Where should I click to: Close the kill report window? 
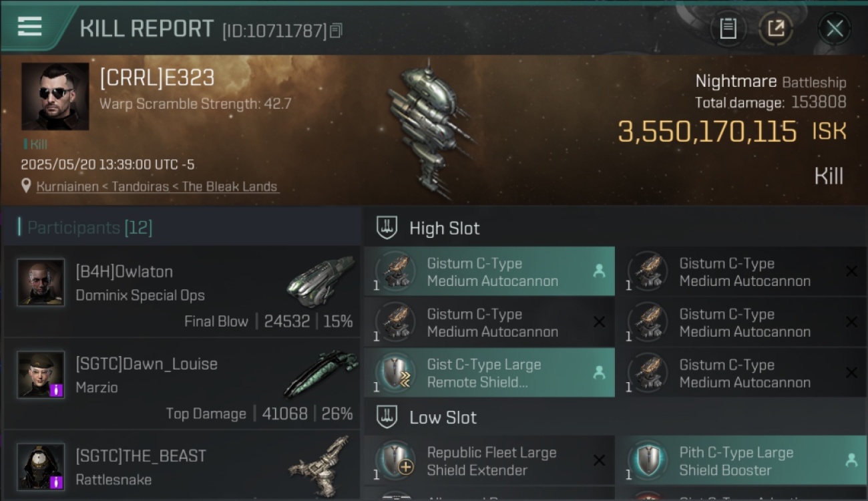pyautogui.click(x=835, y=28)
